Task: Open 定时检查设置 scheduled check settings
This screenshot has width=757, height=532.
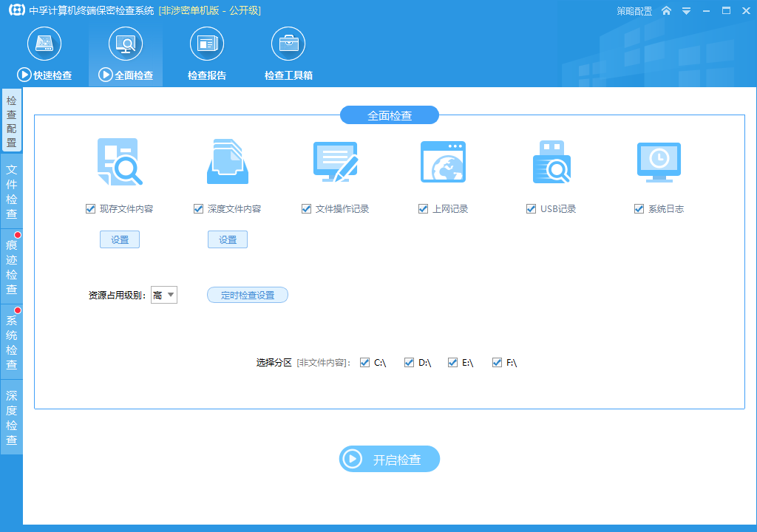Action: point(248,295)
